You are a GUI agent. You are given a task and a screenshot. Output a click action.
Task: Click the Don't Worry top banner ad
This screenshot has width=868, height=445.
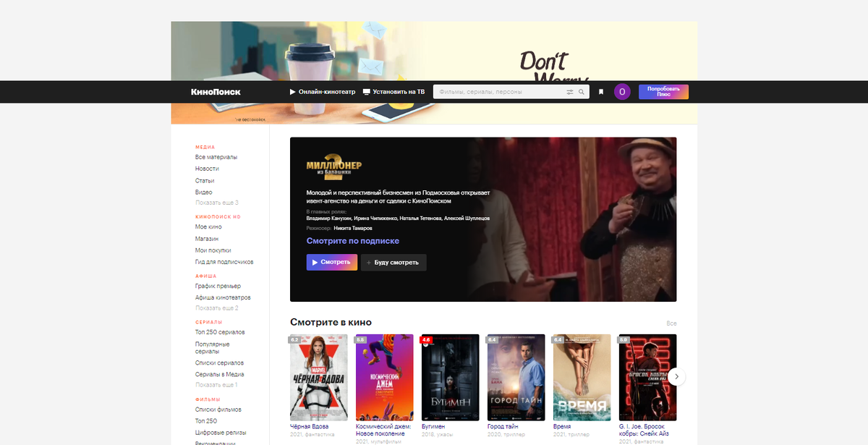434,51
